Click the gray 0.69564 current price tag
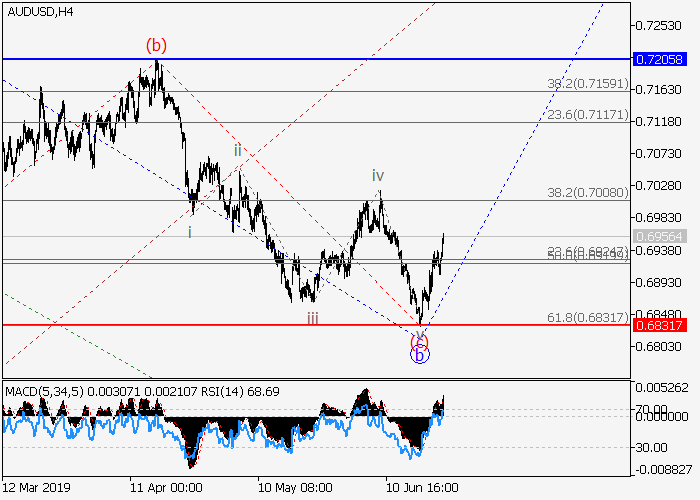 tap(660, 236)
